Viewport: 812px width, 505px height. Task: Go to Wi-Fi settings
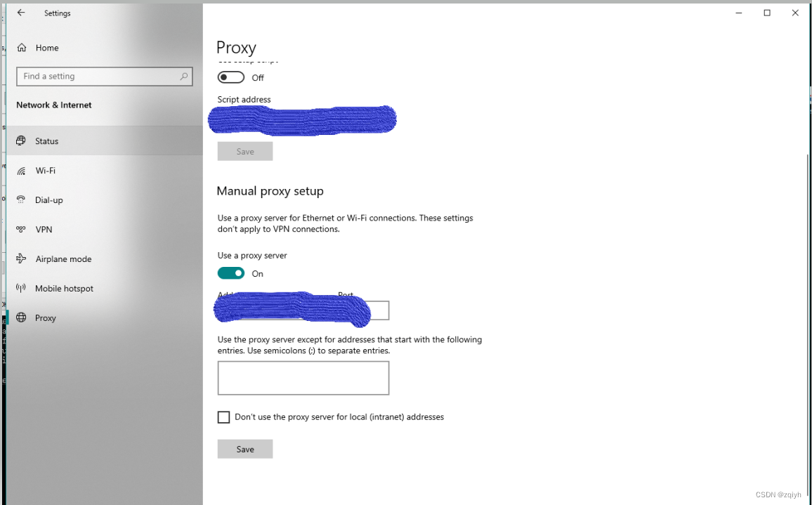(x=105, y=171)
